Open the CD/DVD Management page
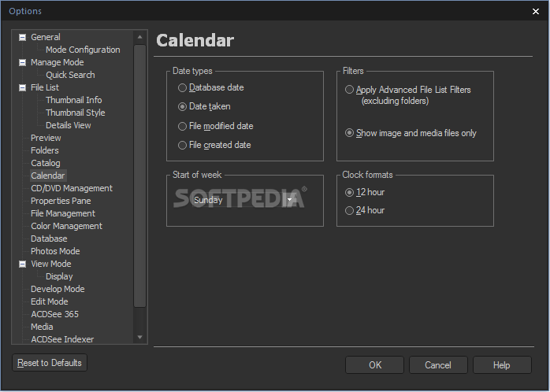Screen dimensions: 550x392 click(71, 188)
